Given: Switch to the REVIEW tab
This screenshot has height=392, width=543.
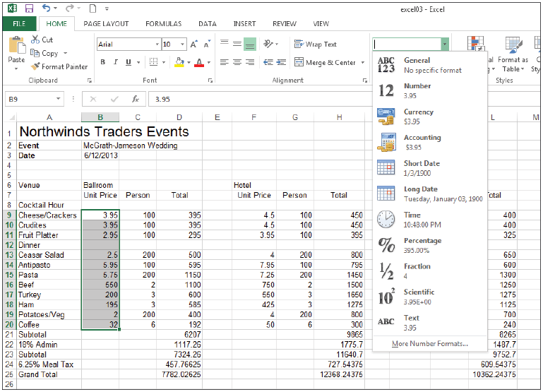Looking at the screenshot, I should point(285,24).
